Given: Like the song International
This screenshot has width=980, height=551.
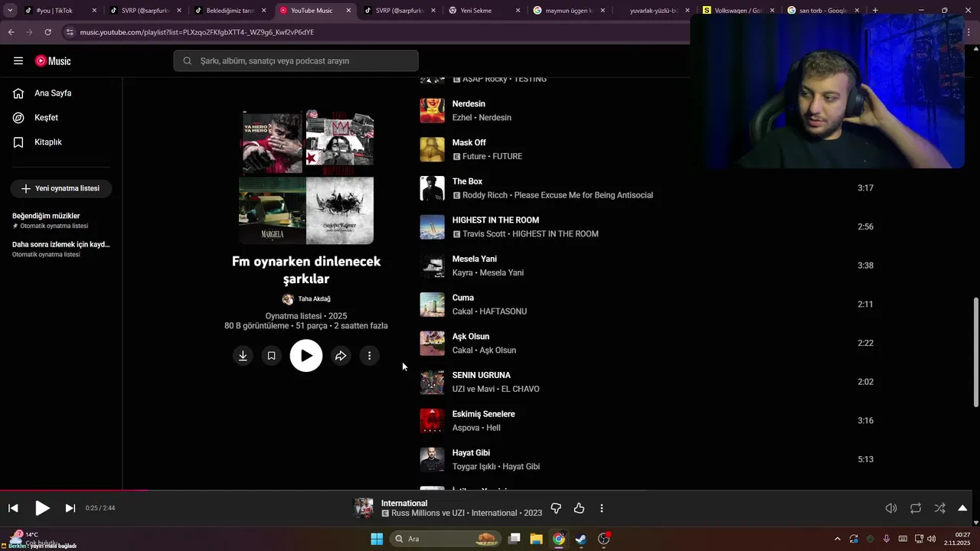Looking at the screenshot, I should pos(580,508).
